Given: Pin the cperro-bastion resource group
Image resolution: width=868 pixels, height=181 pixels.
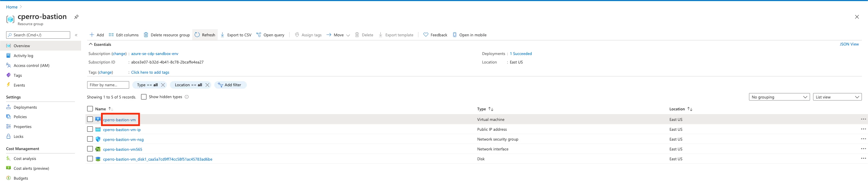Looking at the screenshot, I should pyautogui.click(x=76, y=17).
